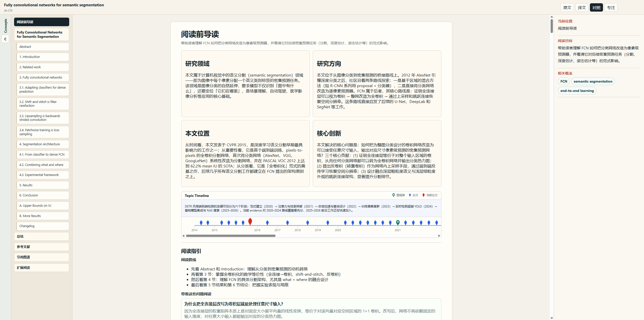Image resolution: width=644 pixels, height=320 pixels.
Task: Switch to 原文 view mode
Action: pos(567,8)
